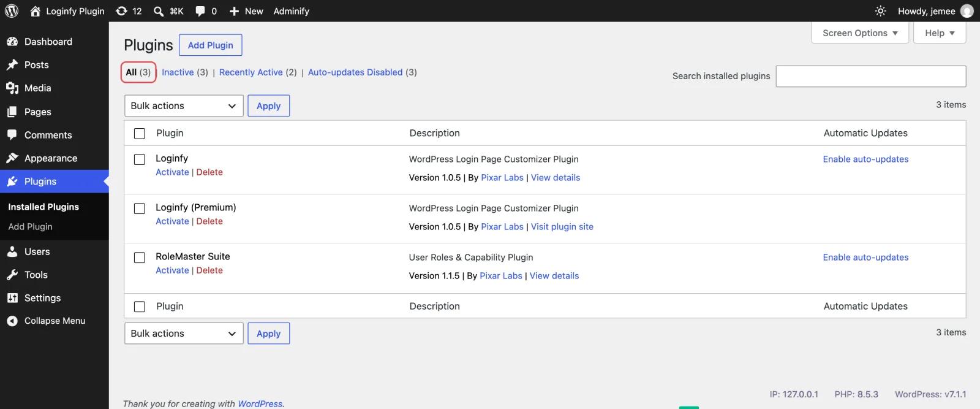View details for the Loginfy plugin
Image resolution: width=980 pixels, height=409 pixels.
tap(556, 178)
